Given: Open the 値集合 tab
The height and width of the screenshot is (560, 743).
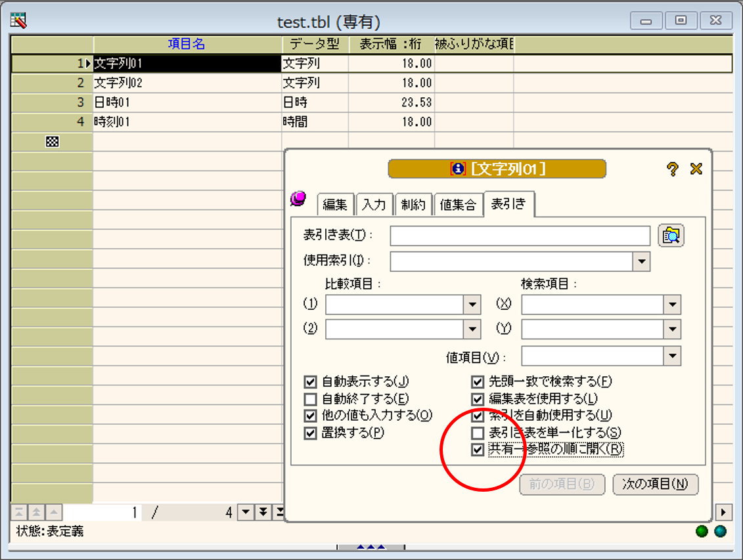Looking at the screenshot, I should tap(457, 205).
